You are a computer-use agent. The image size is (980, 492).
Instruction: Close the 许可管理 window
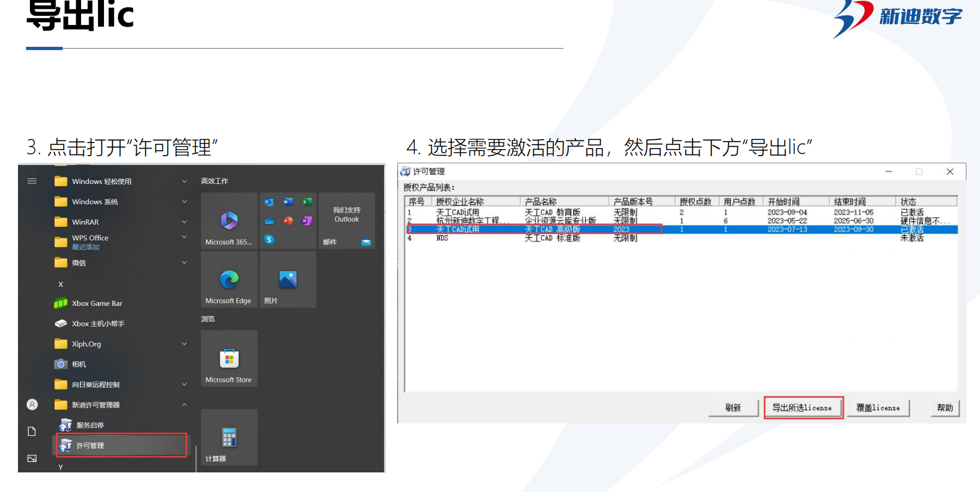pos(950,171)
